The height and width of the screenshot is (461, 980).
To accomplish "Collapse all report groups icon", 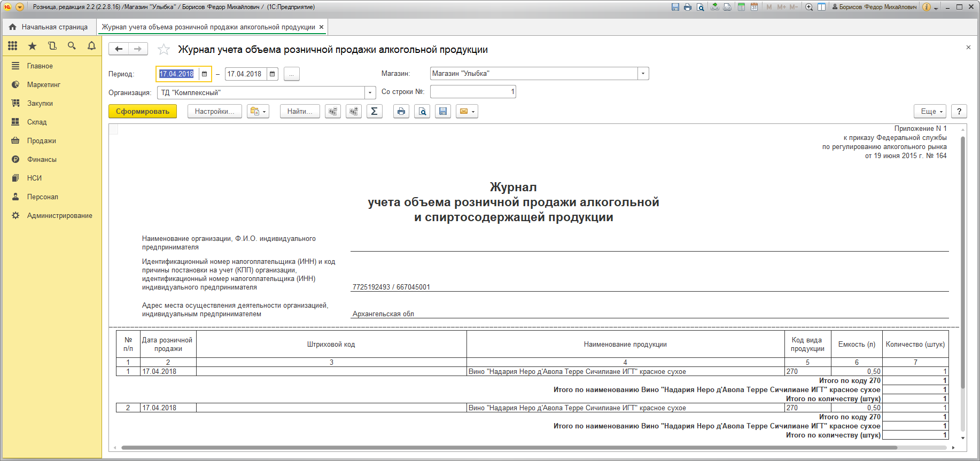I will [333, 111].
